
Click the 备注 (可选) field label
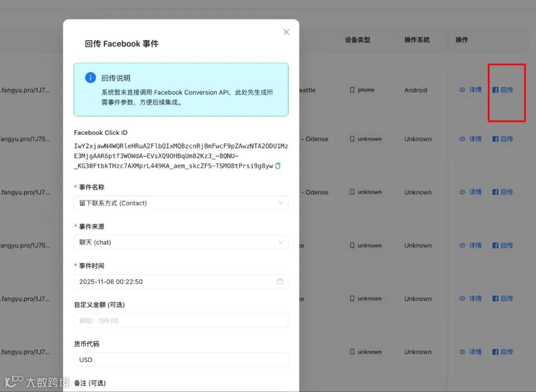[90, 383]
